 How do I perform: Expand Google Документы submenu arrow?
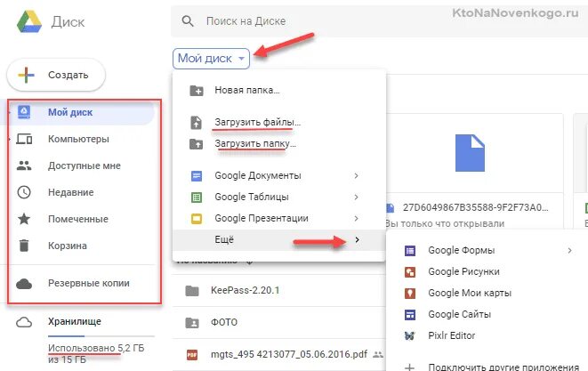(x=356, y=175)
